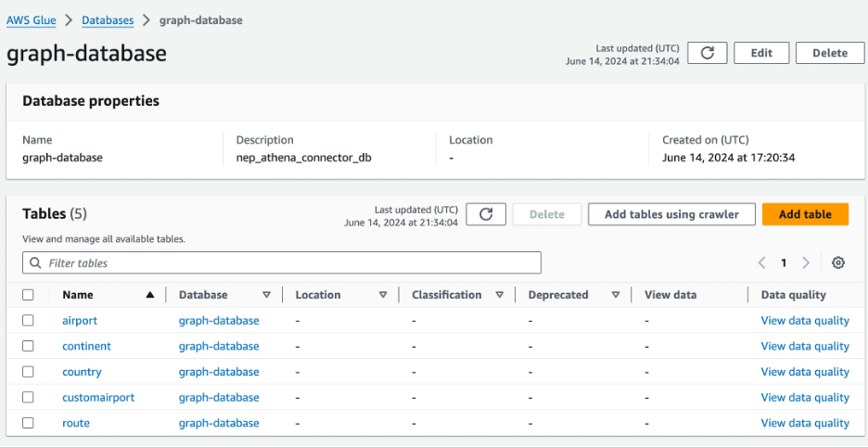Click page number 1 in pagination
Image resolution: width=868 pixels, height=447 pixels.
coord(784,263)
